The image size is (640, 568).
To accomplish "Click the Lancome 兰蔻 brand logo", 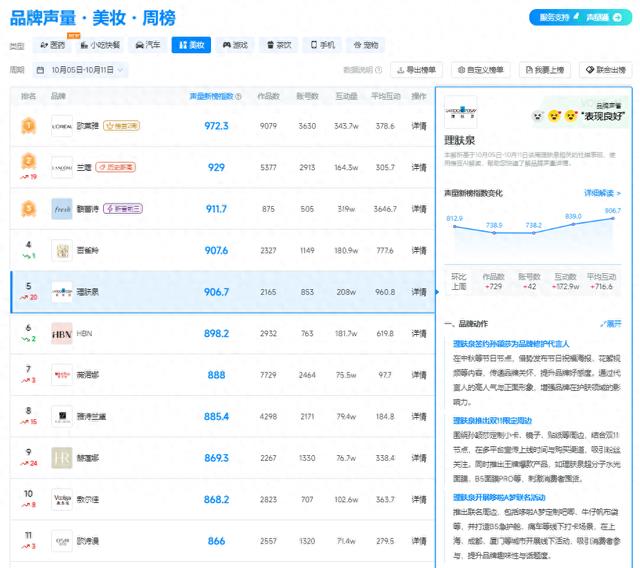I will coord(62,167).
